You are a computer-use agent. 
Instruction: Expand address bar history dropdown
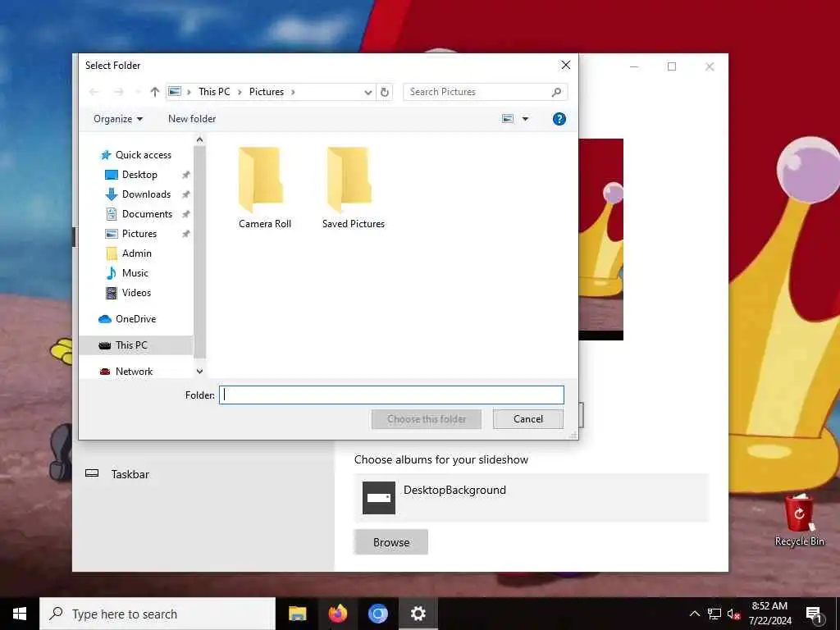tap(368, 92)
